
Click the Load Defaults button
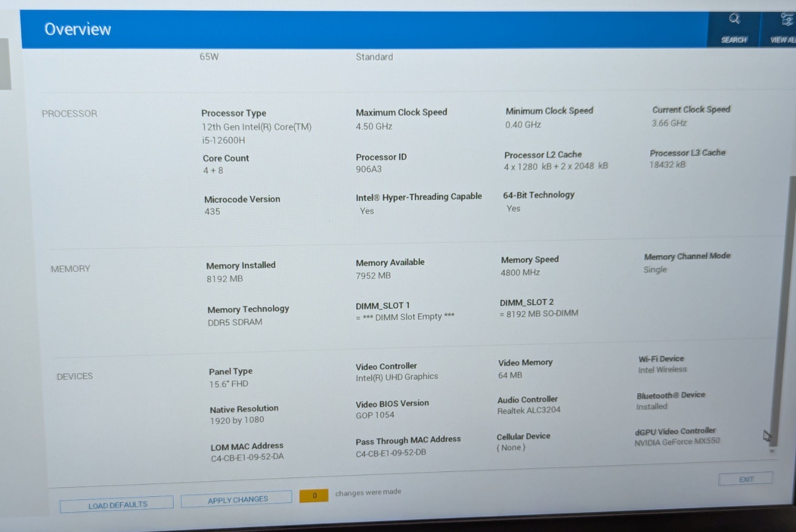117,505
